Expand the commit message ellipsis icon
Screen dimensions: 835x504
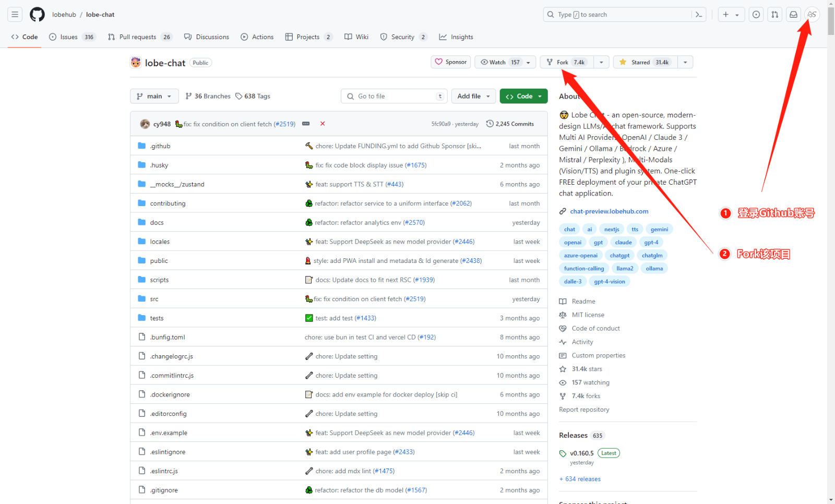point(306,124)
